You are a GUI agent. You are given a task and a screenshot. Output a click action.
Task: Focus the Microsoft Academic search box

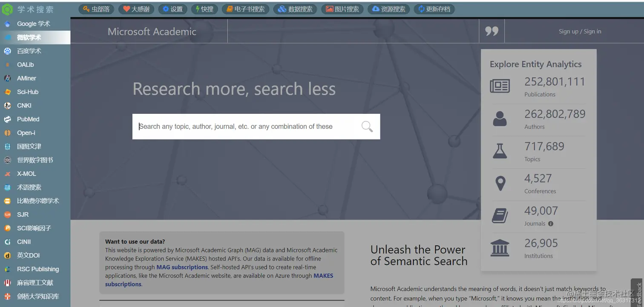click(x=256, y=126)
